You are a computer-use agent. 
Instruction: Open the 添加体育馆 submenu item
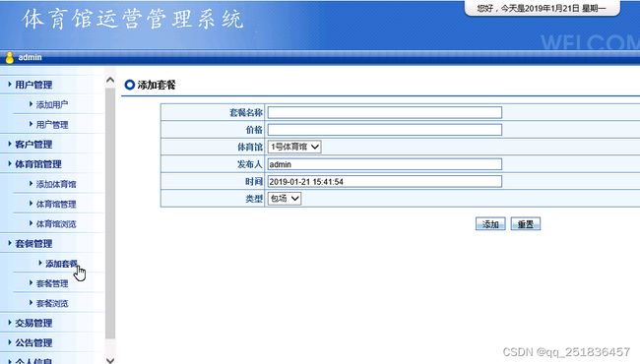pyautogui.click(x=56, y=184)
